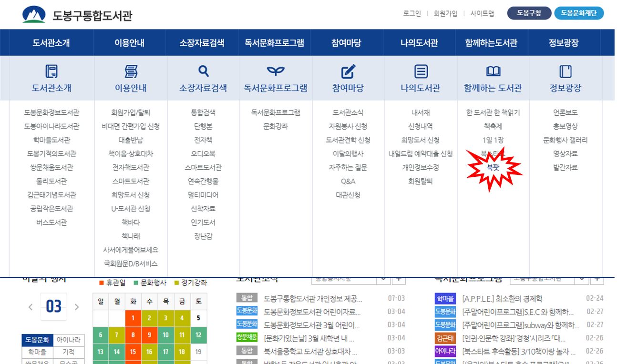Click the 독서문화프로그램 sprout icon
Image resolution: width=617 pixels, height=364 pixels.
point(276,71)
